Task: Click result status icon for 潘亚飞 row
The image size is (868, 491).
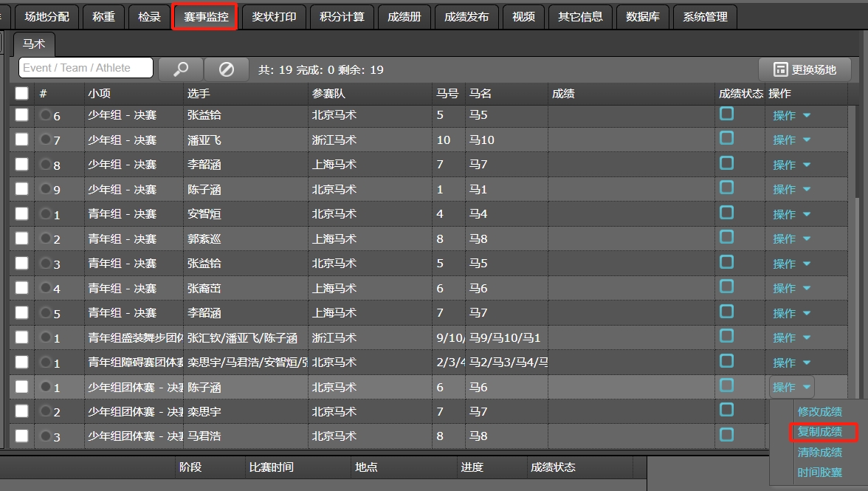Action: (x=727, y=138)
